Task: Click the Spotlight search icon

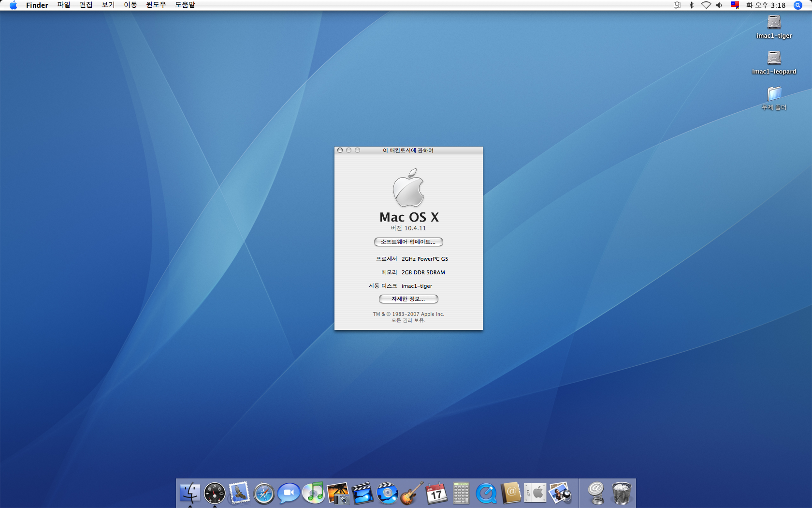Action: tap(798, 5)
